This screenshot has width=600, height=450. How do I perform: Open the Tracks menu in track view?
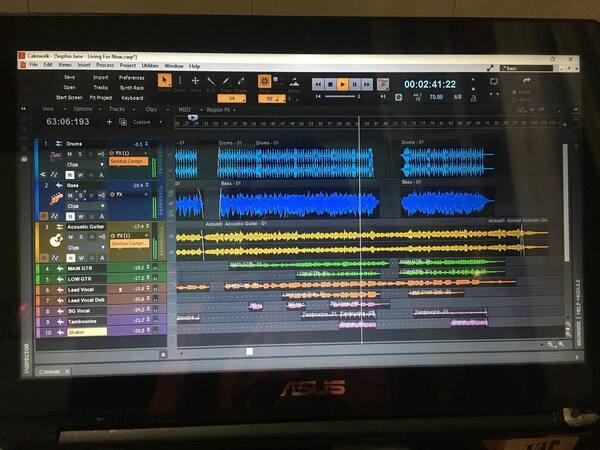pos(117,109)
